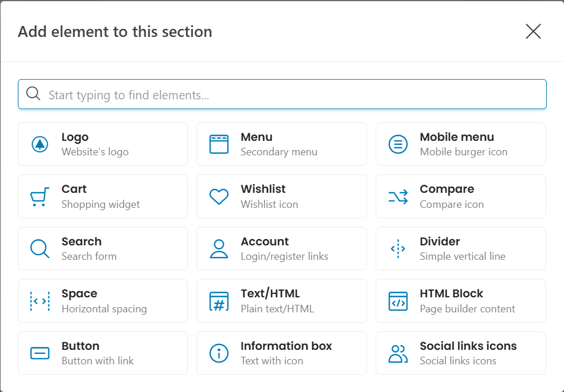The width and height of the screenshot is (564, 392).
Task: Pick the Mobile menu element label
Action: click(x=457, y=137)
